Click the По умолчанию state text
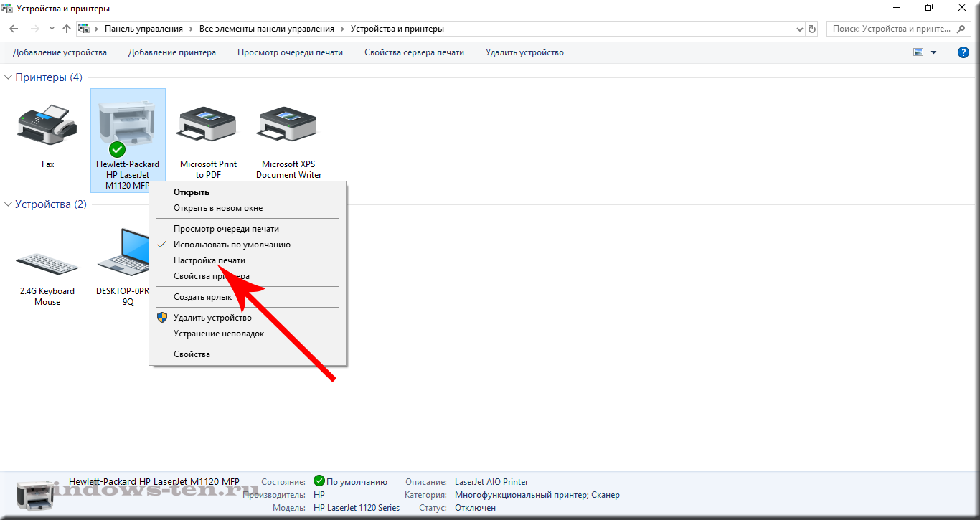 (x=357, y=482)
